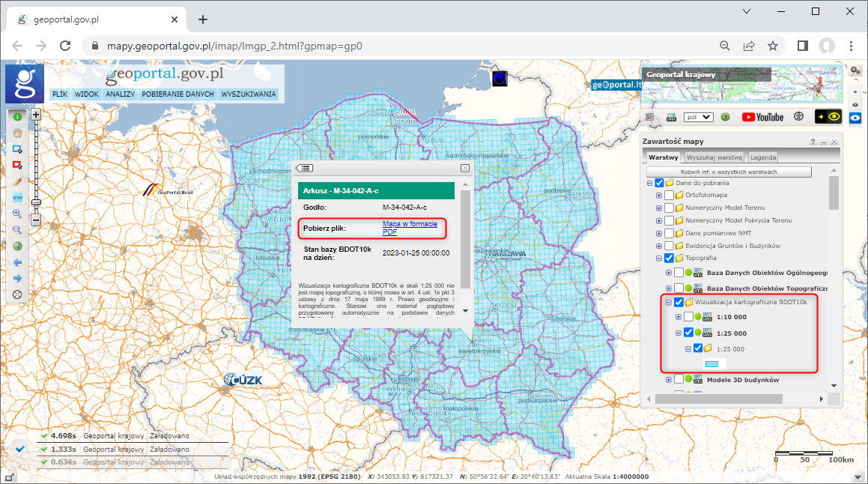Select the XYH coordinates tool

coord(17,198)
